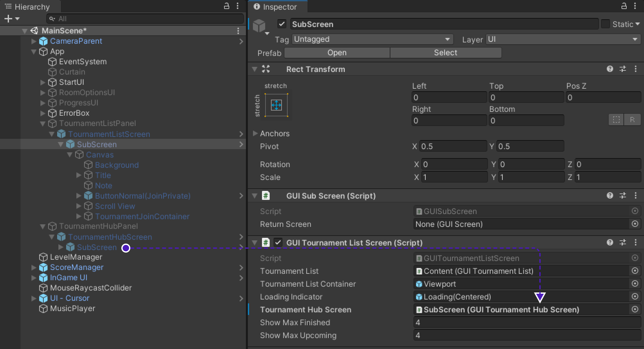Click MainSceneKebab options icon
Image resolution: width=644 pixels, height=349 pixels.
[x=238, y=31]
